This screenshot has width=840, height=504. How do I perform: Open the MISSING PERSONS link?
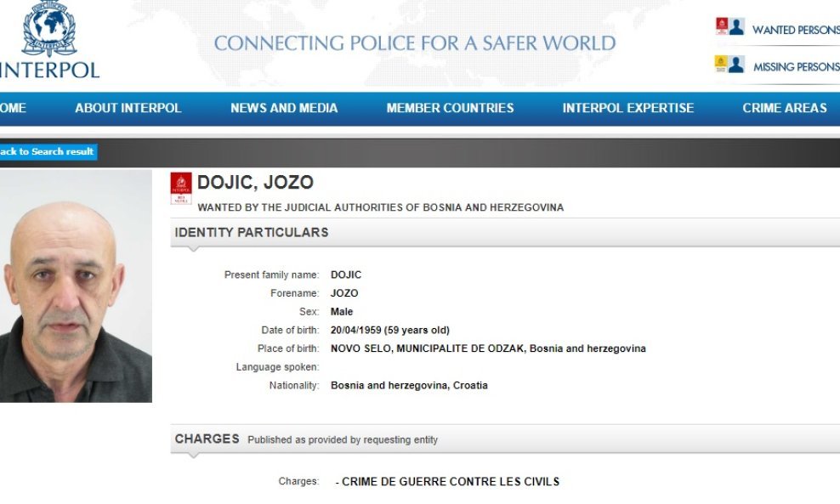pyautogui.click(x=797, y=67)
